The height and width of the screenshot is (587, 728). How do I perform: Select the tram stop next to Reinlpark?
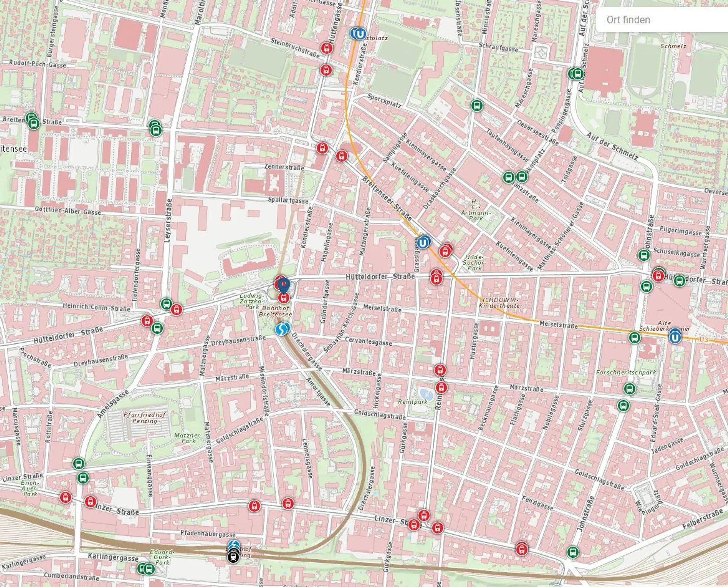point(441,387)
